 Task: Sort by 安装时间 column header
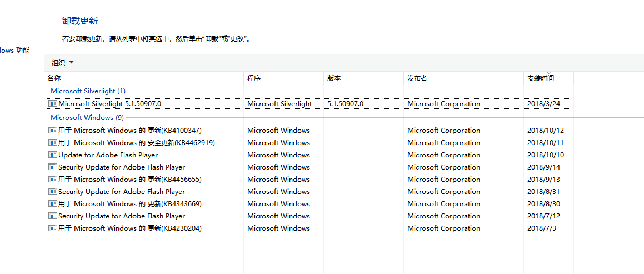(x=540, y=78)
